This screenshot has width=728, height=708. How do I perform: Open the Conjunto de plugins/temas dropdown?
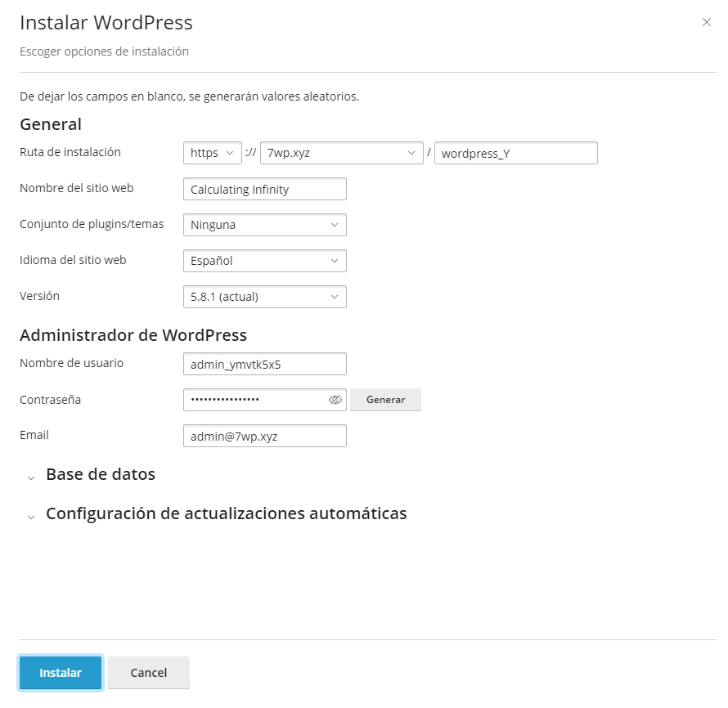pos(265,225)
